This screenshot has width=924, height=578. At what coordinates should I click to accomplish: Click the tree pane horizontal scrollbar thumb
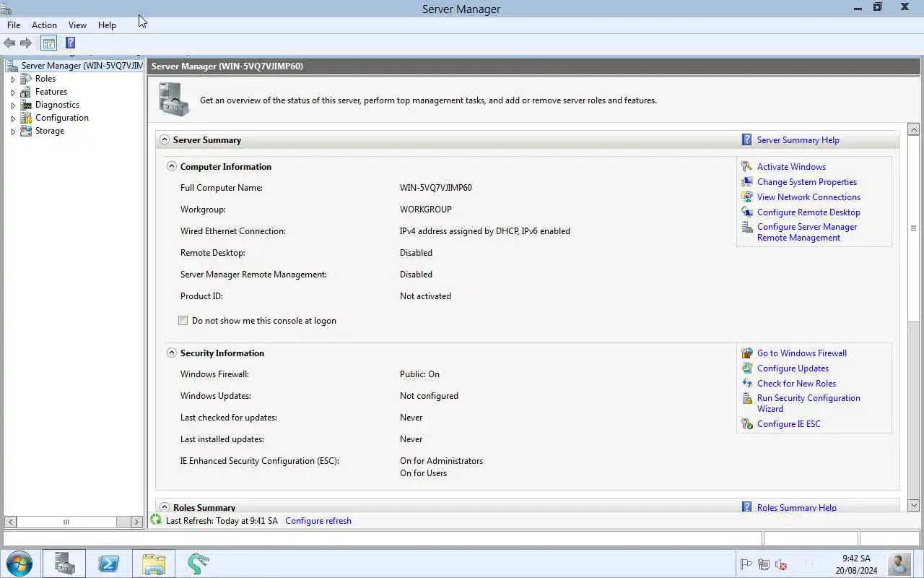[x=66, y=522]
